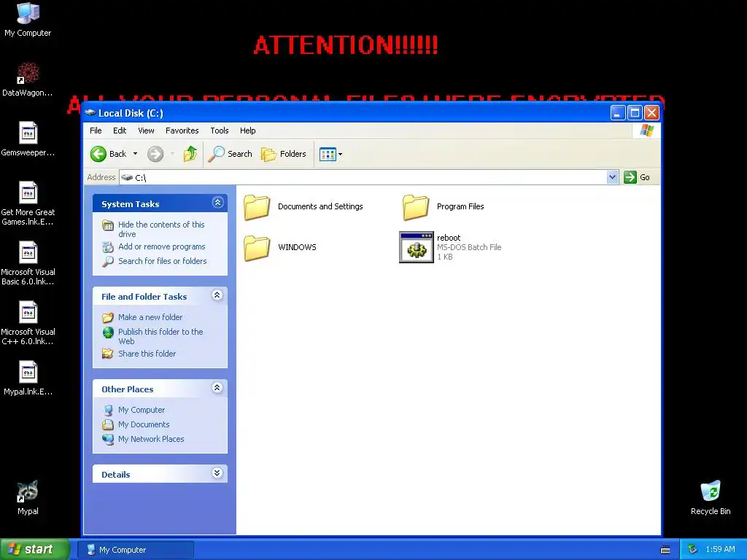Viewport: 747px width, 560px height.
Task: Click the Local Disk title bar drive icon
Action: [90, 113]
